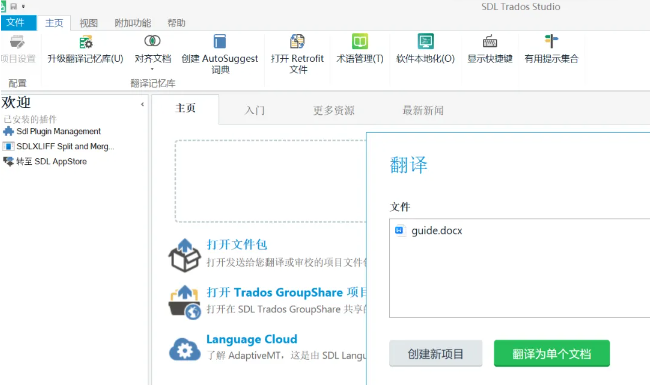Viewport: 654px width, 385px height.
Task: Click the 项目设置 icon
Action: pyautogui.click(x=18, y=43)
